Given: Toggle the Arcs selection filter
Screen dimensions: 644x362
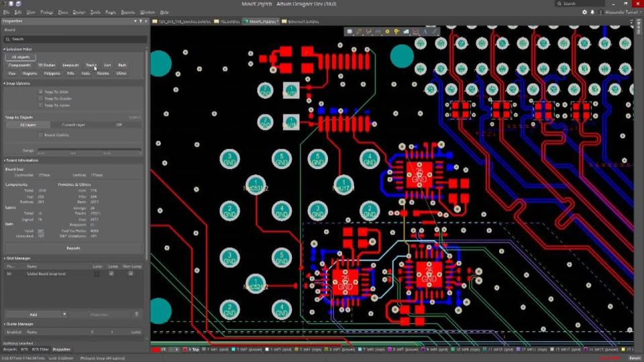Looking at the screenshot, I should pos(107,65).
